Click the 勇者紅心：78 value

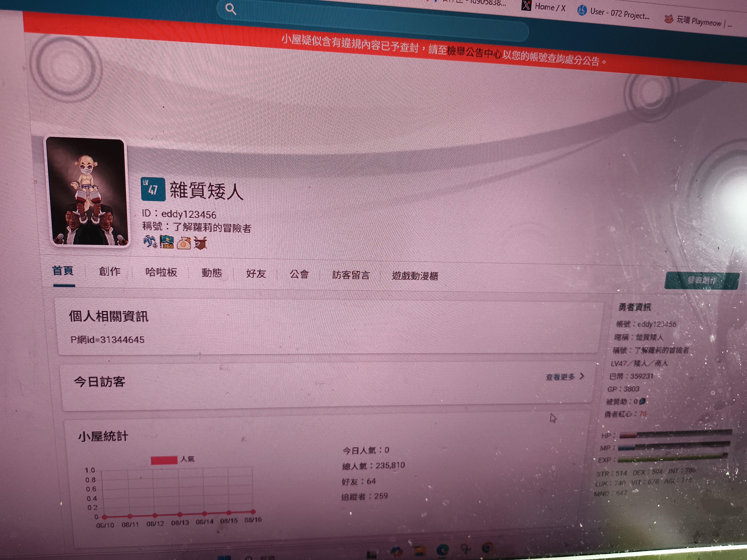(625, 414)
